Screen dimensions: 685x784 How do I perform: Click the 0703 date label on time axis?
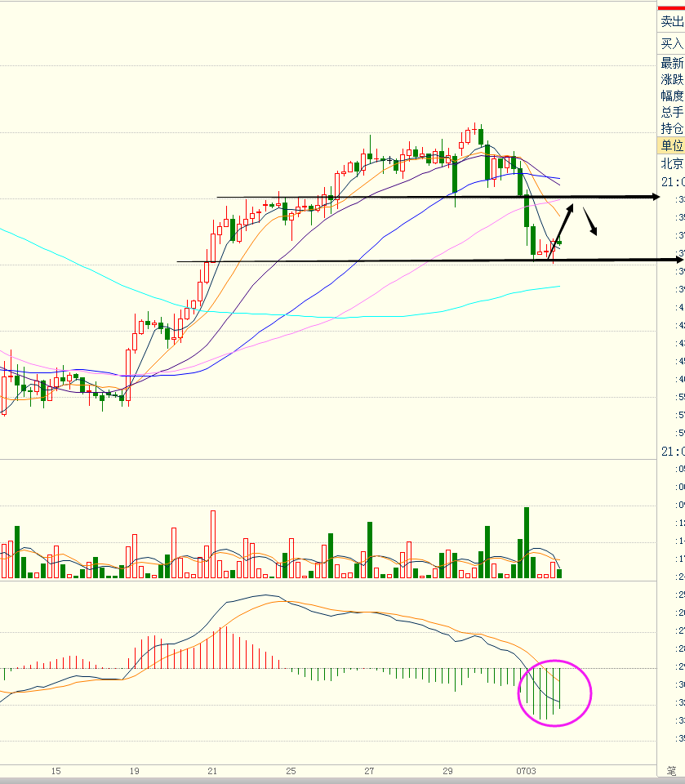(526, 771)
